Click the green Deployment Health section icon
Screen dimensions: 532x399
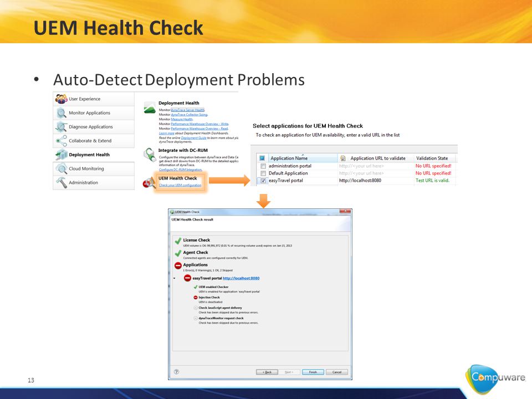point(149,108)
